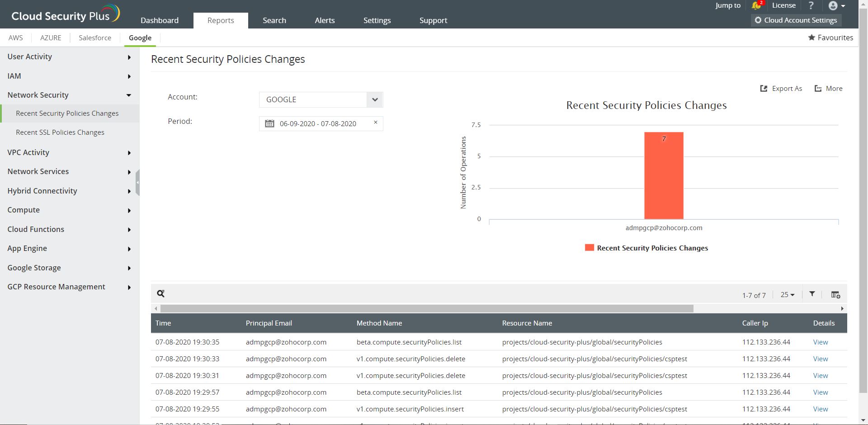Click the period date range field
This screenshot has width=868, height=425.
tap(321, 123)
